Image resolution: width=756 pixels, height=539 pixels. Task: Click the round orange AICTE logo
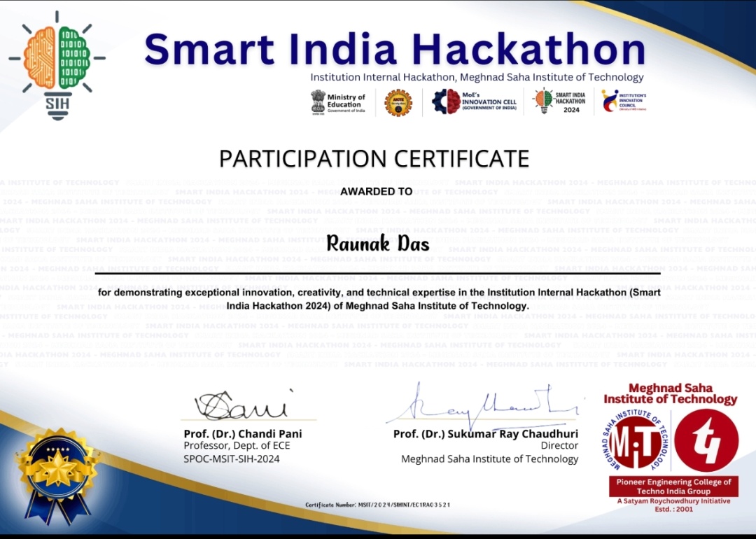coord(398,103)
